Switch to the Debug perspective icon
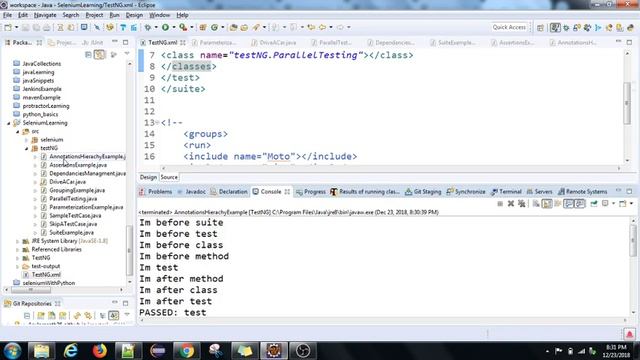 [566, 27]
